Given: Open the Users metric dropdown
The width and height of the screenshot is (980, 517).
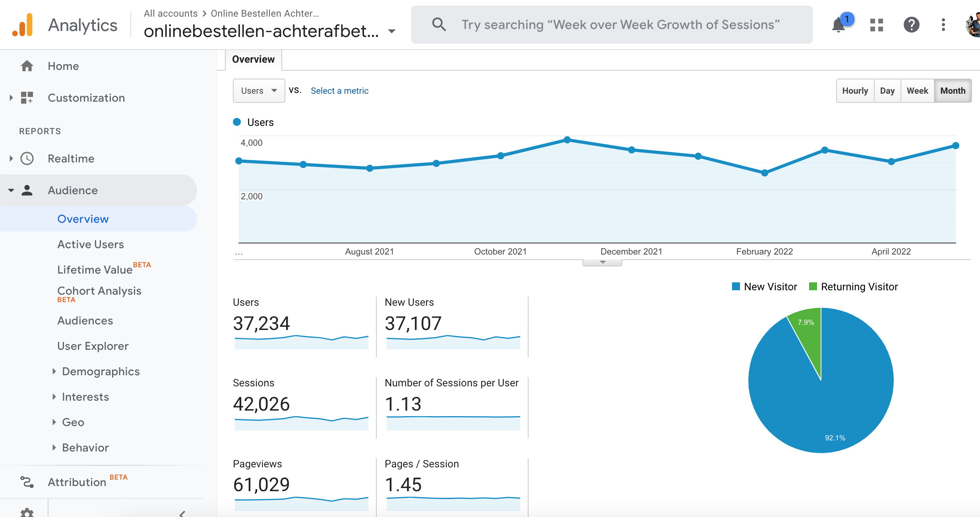Looking at the screenshot, I should [x=259, y=91].
